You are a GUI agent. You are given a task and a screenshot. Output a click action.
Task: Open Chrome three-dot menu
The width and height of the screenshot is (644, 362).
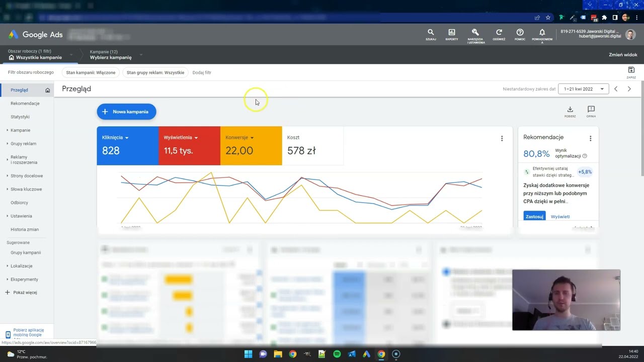[637, 18]
